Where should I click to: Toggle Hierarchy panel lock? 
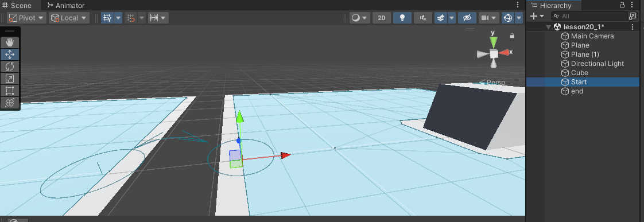point(622,5)
